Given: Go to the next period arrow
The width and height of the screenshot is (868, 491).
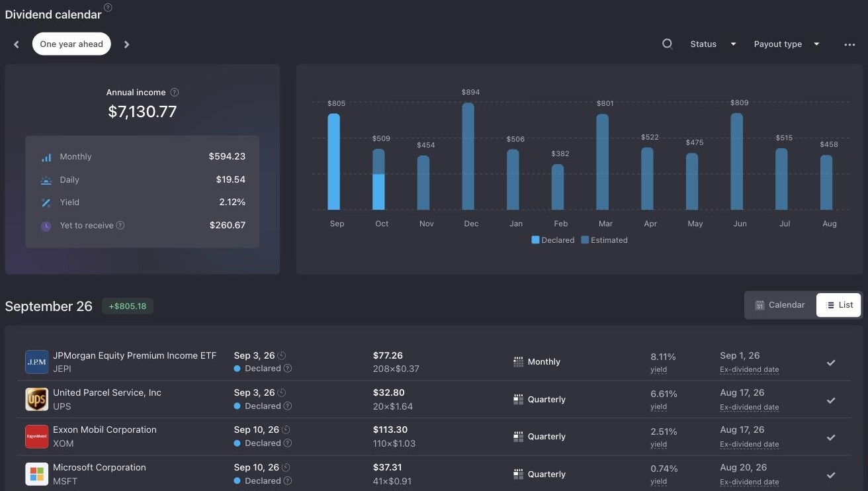Looking at the screenshot, I should tap(126, 44).
